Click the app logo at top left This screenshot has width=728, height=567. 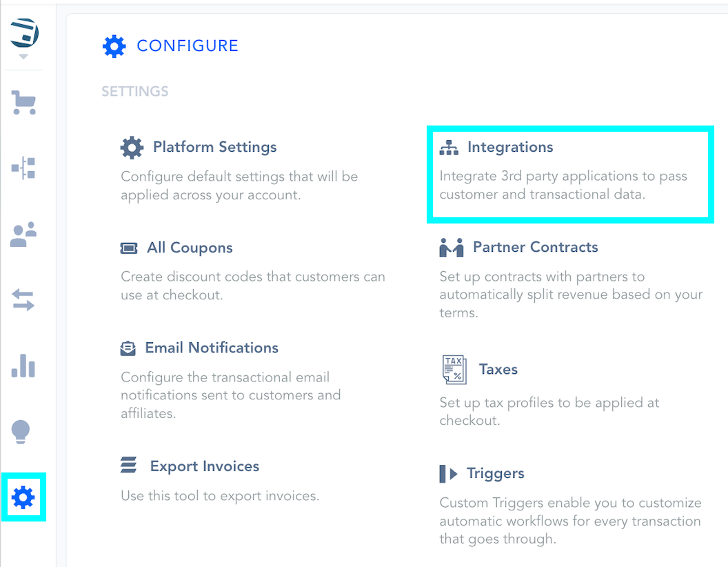point(24,32)
